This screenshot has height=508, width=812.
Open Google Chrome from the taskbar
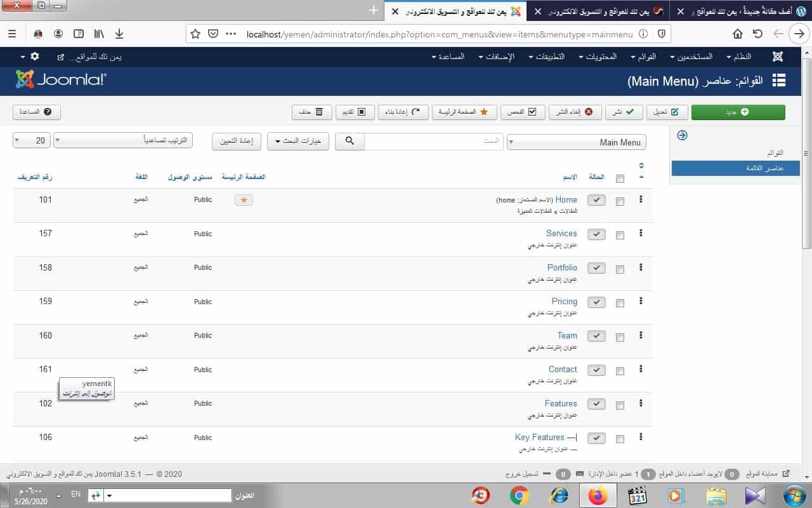click(519, 495)
